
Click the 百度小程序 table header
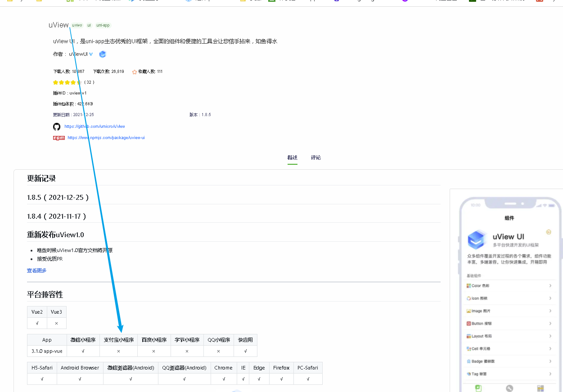(154, 340)
